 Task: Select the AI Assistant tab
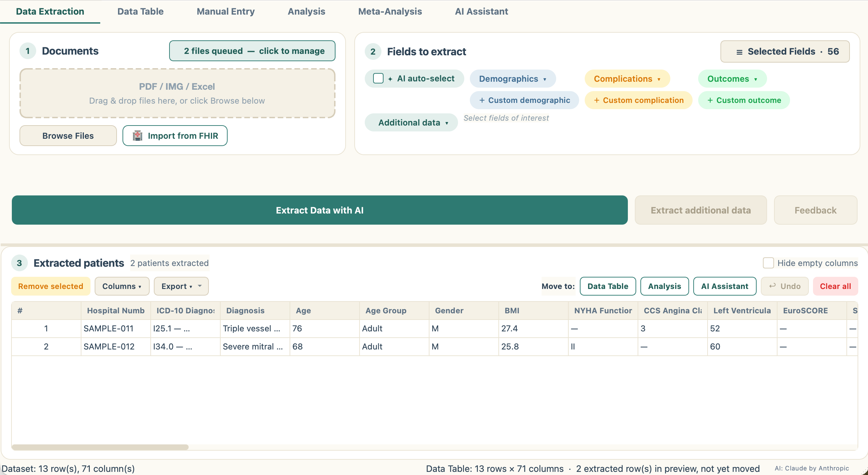[x=481, y=11]
